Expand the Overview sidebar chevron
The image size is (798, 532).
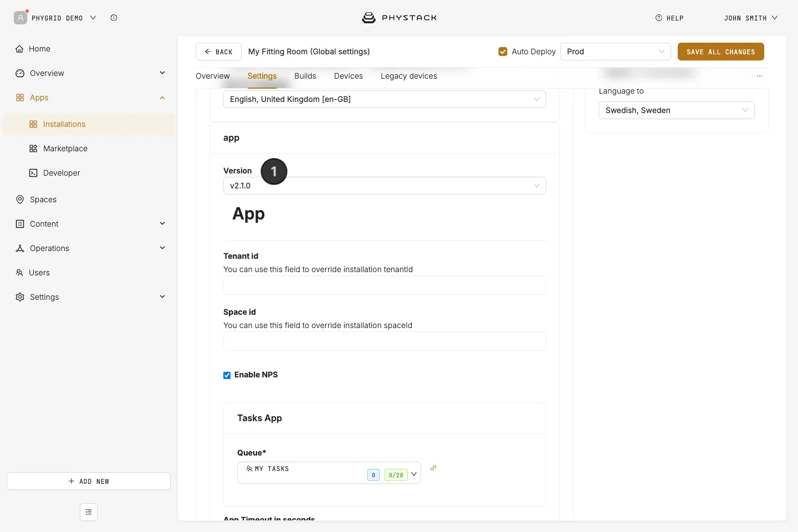(162, 73)
